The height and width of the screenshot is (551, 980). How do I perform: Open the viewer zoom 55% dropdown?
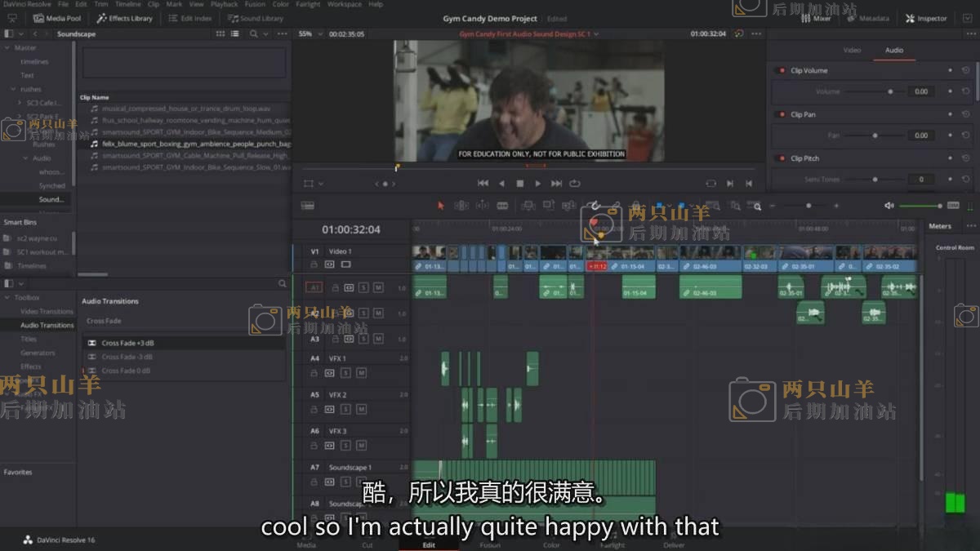(x=309, y=34)
